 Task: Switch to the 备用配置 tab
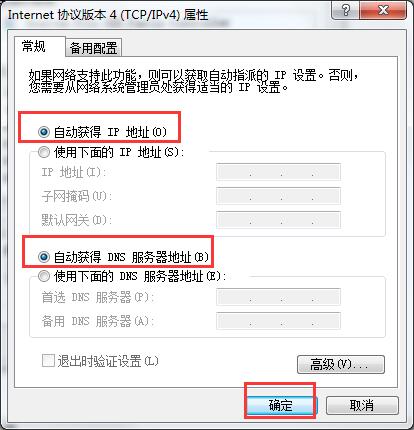coord(93,48)
